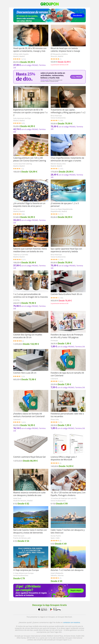Select the Microsoft Office license image
99x644 pixels.
[x=68, y=444]
